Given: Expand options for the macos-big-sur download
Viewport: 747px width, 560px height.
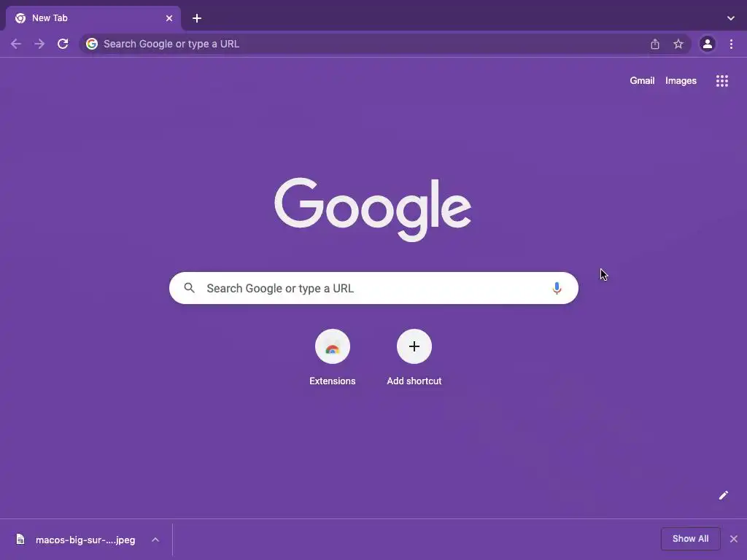Looking at the screenshot, I should 155,540.
